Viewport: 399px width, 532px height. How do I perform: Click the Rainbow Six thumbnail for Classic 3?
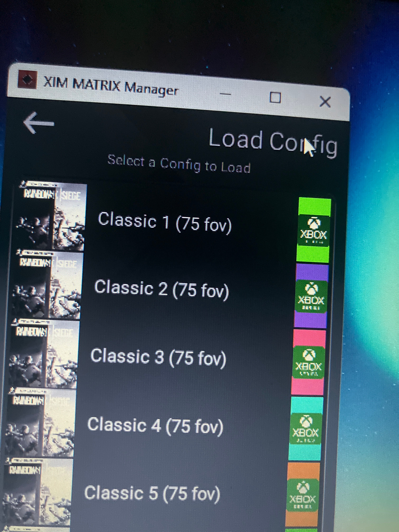click(x=44, y=353)
